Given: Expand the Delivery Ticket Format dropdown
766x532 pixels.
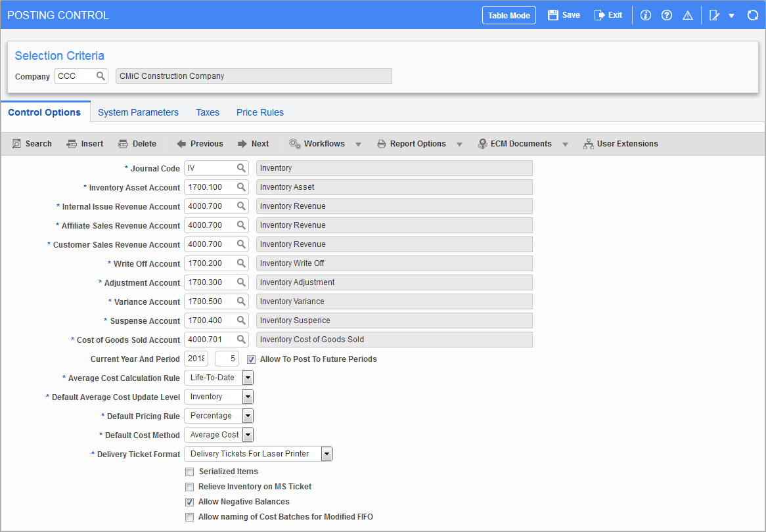Looking at the screenshot, I should [x=327, y=453].
